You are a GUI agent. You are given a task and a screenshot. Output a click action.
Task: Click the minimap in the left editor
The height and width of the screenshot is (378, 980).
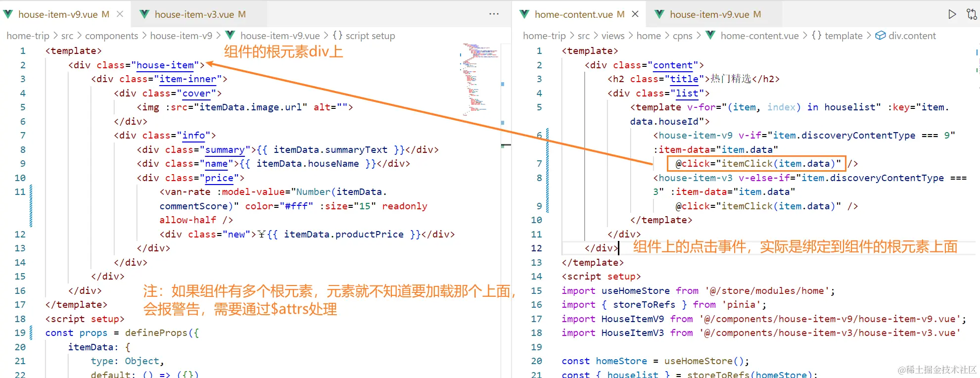(x=479, y=79)
